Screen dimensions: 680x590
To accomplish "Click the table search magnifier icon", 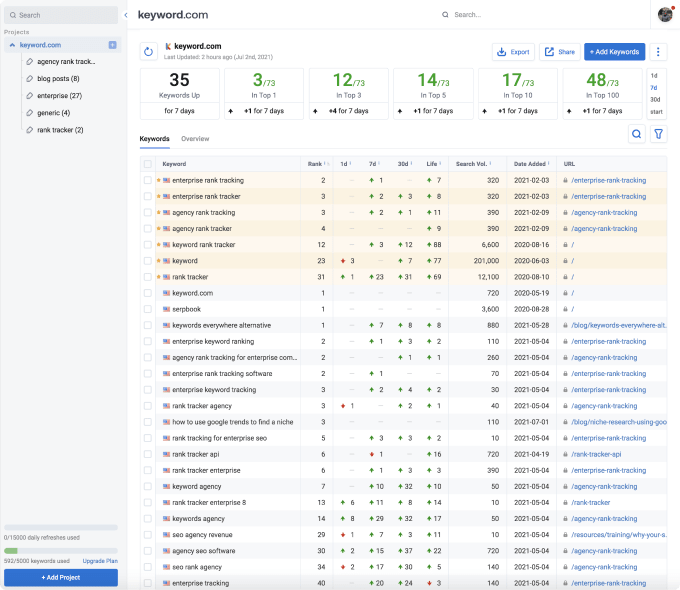I will (x=636, y=134).
